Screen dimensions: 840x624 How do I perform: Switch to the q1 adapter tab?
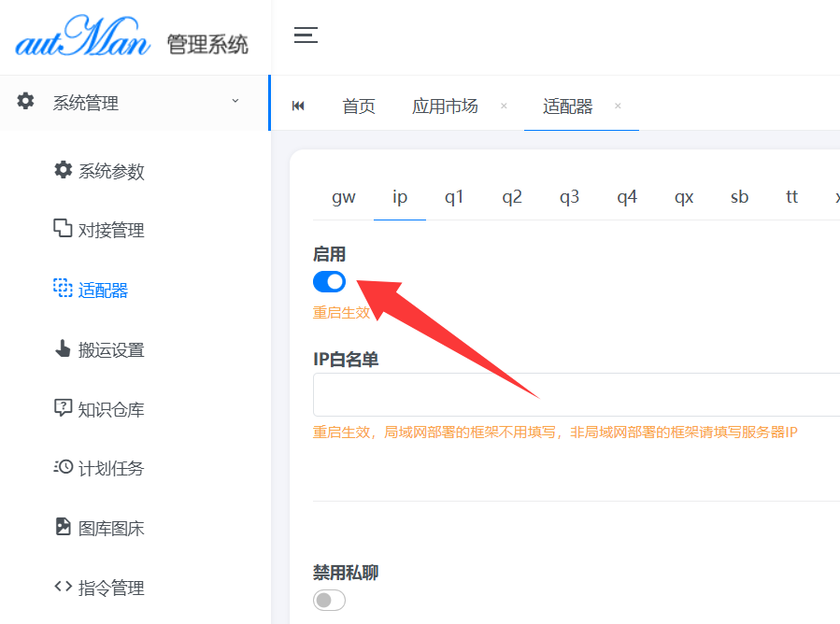click(x=454, y=197)
